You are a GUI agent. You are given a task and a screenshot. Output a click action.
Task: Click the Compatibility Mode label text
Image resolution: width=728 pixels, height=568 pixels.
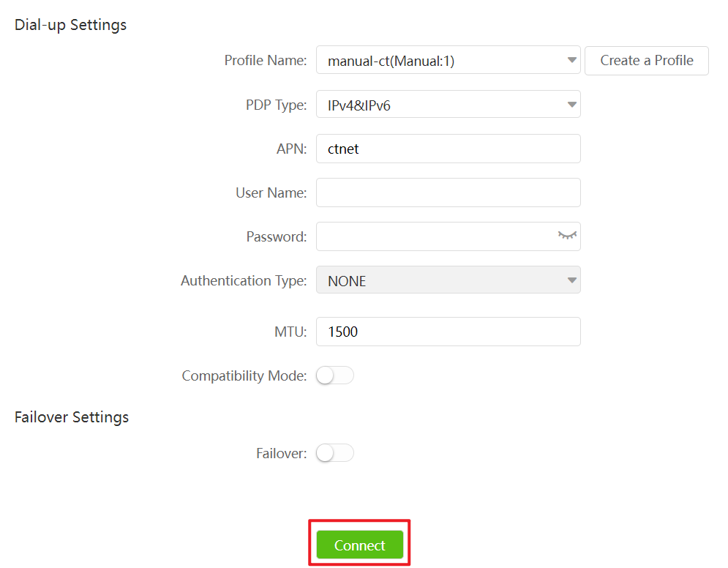[x=244, y=375]
